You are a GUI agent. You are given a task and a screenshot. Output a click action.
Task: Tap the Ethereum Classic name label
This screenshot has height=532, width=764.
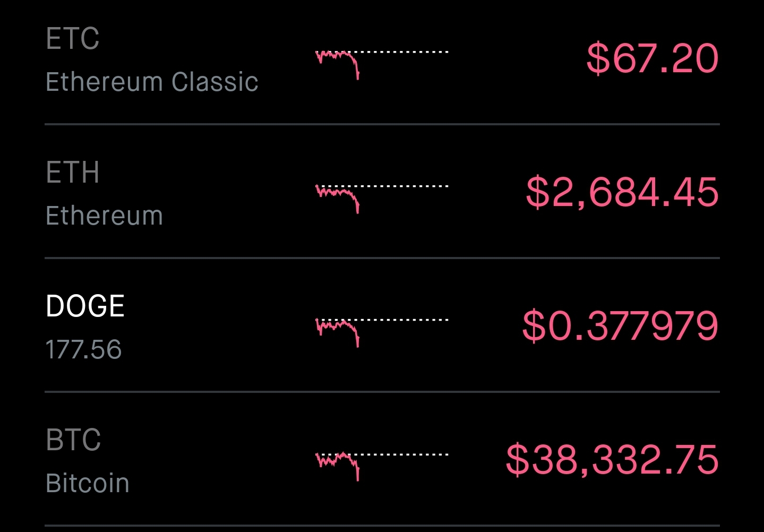click(152, 82)
